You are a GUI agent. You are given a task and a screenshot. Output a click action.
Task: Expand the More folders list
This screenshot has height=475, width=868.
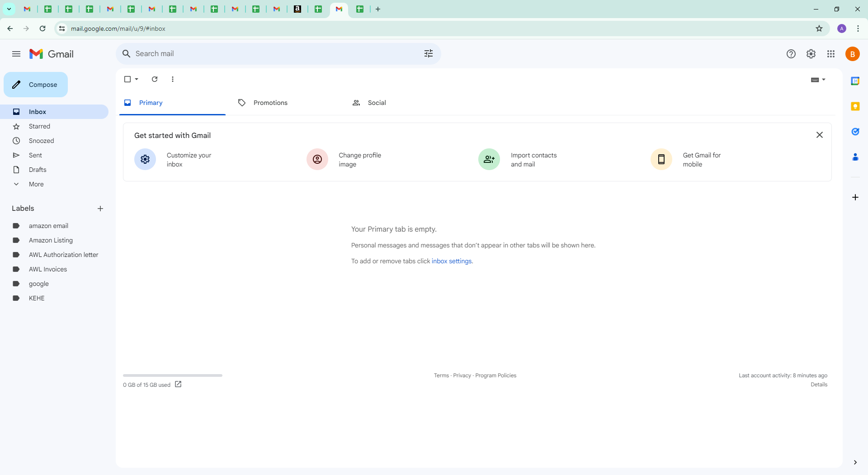click(54, 184)
